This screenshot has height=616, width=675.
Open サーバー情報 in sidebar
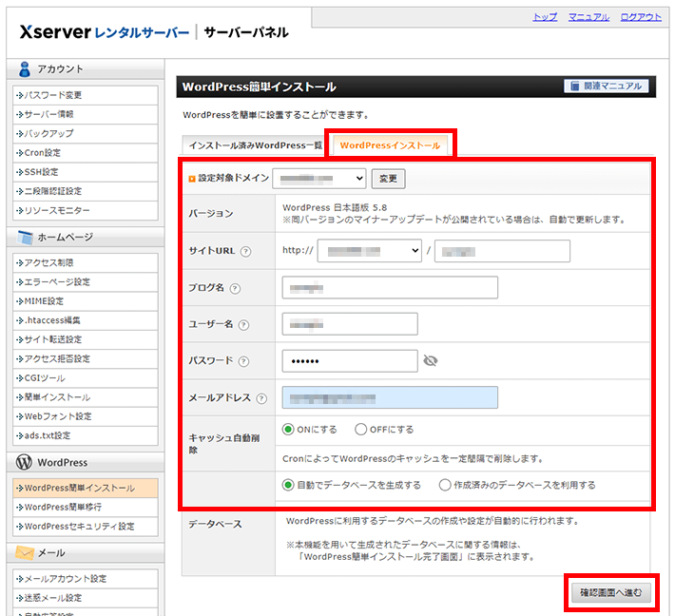86,114
